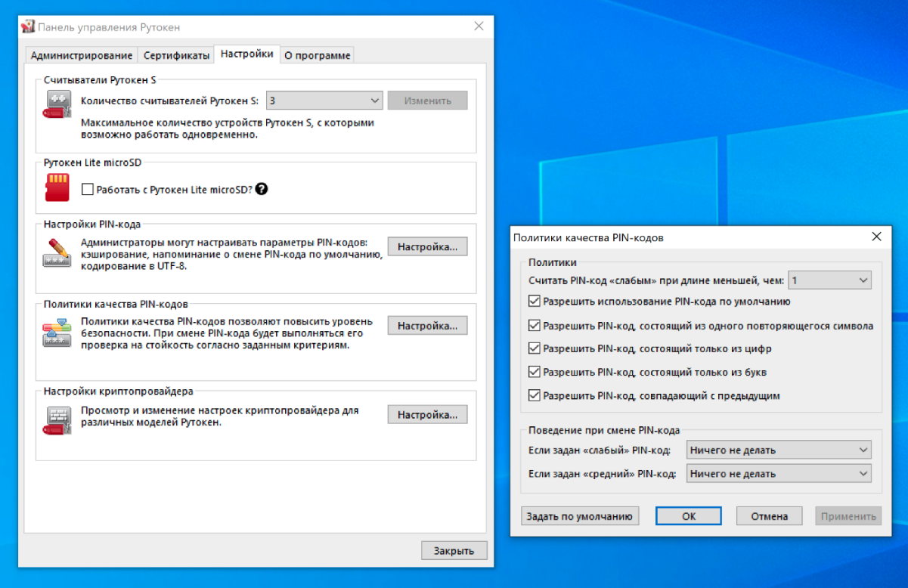The height and width of the screenshot is (588, 908).
Task: Click the Рутокен S reader USB icon
Action: pyautogui.click(x=57, y=104)
